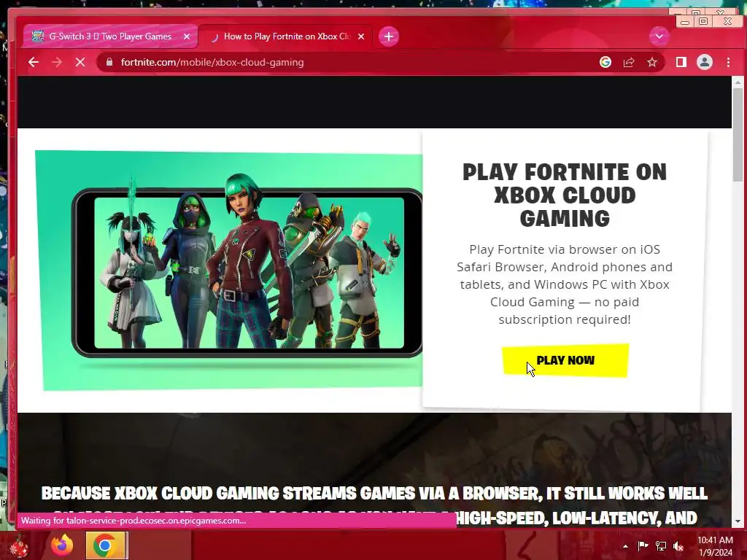The height and width of the screenshot is (560, 747).
Task: Expand tab search dropdown chevron
Action: pyautogui.click(x=659, y=36)
